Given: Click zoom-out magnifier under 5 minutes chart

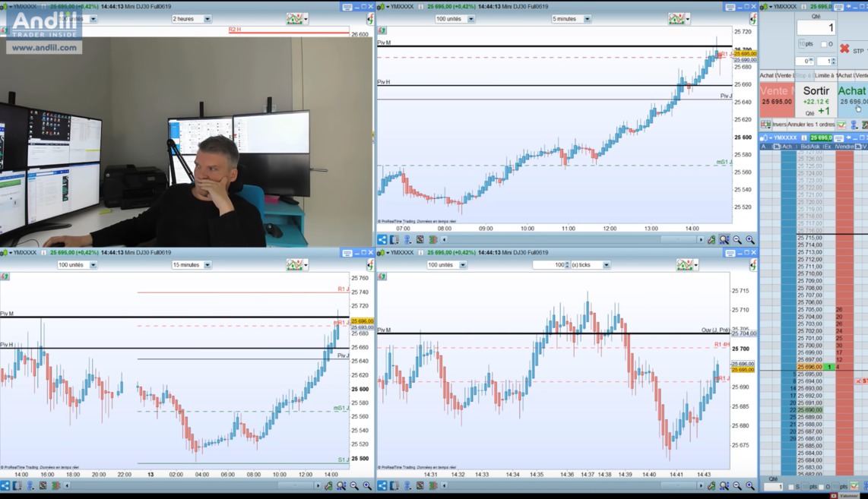Looking at the screenshot, I should pyautogui.click(x=737, y=239).
